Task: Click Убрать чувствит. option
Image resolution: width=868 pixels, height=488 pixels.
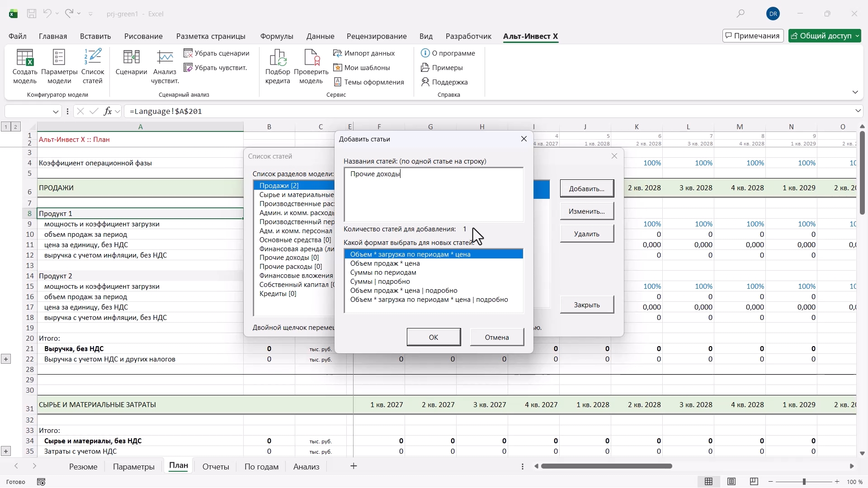Action: (x=216, y=68)
